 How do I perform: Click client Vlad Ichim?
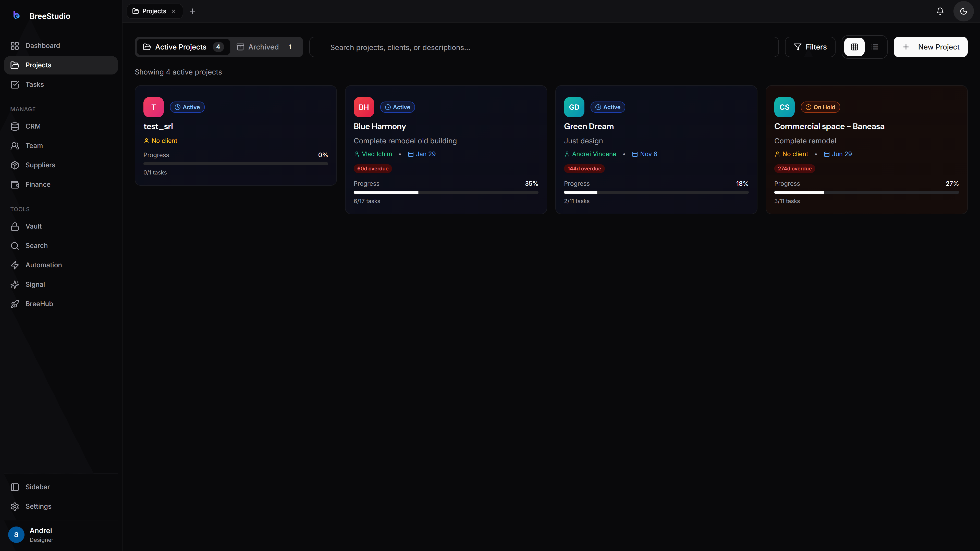pos(373,154)
